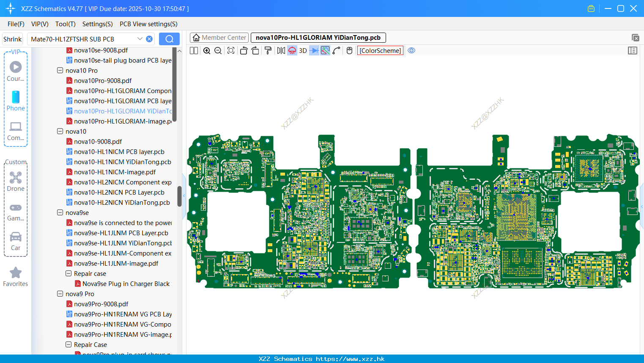The width and height of the screenshot is (644, 363).
Task: Open PCB View settings(S) menu
Action: coord(148,24)
